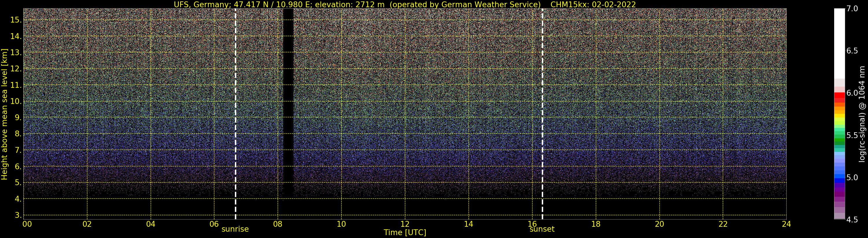Click the '02' time tick label

87,224
